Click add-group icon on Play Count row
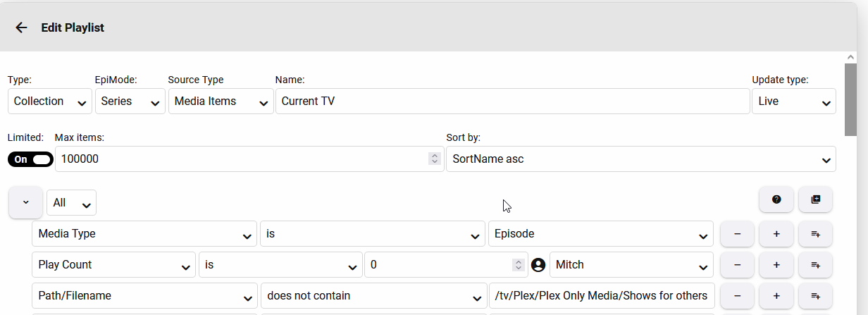This screenshot has width=868, height=315. [815, 265]
